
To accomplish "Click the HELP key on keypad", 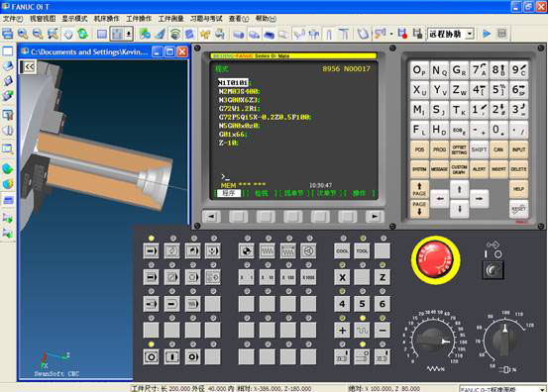I will [518, 189].
